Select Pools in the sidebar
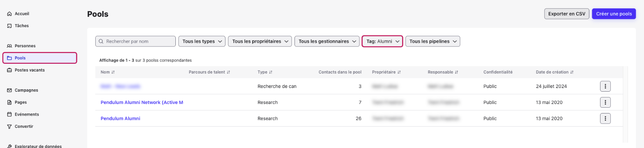644x148 pixels. coord(39,58)
